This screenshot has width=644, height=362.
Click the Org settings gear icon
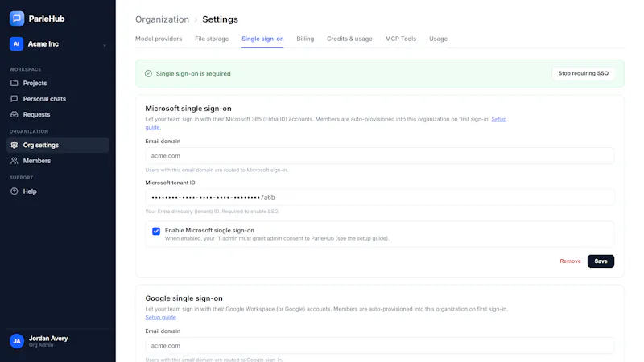pyautogui.click(x=14, y=145)
